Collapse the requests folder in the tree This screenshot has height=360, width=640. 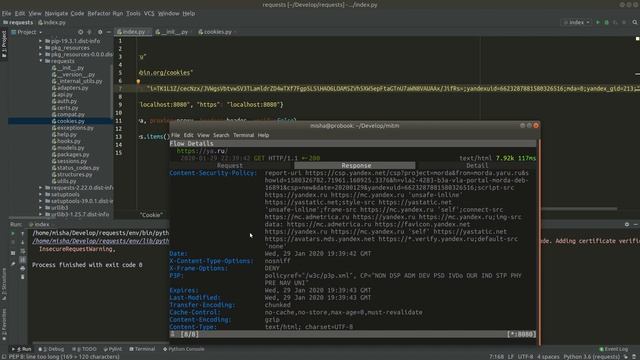[x=41, y=61]
